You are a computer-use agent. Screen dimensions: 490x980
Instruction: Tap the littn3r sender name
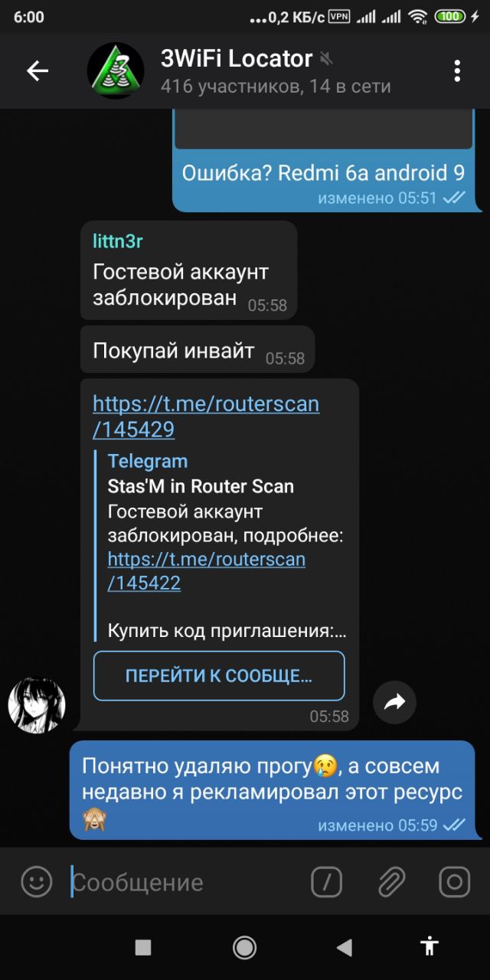click(118, 241)
